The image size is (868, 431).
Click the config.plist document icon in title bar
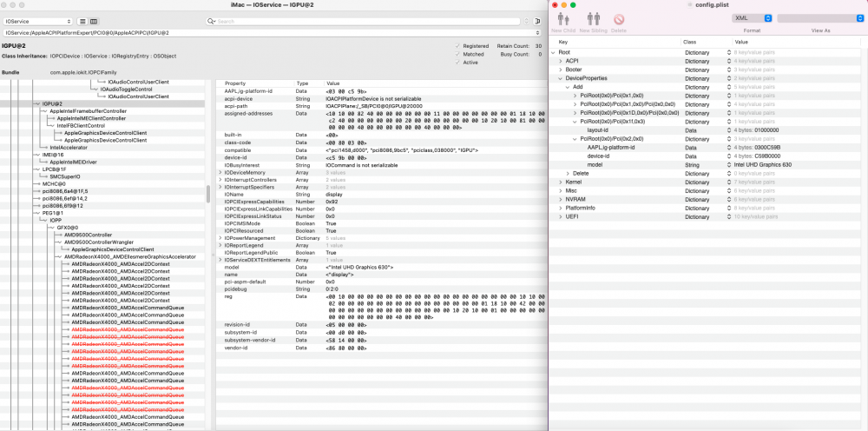click(x=689, y=4)
